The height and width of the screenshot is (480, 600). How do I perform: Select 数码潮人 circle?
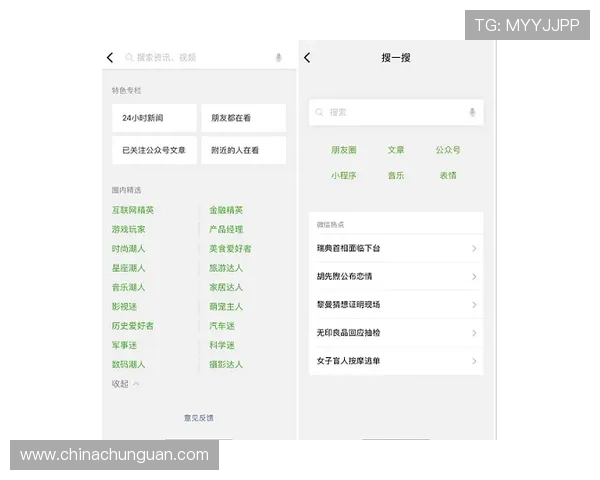[x=129, y=364]
